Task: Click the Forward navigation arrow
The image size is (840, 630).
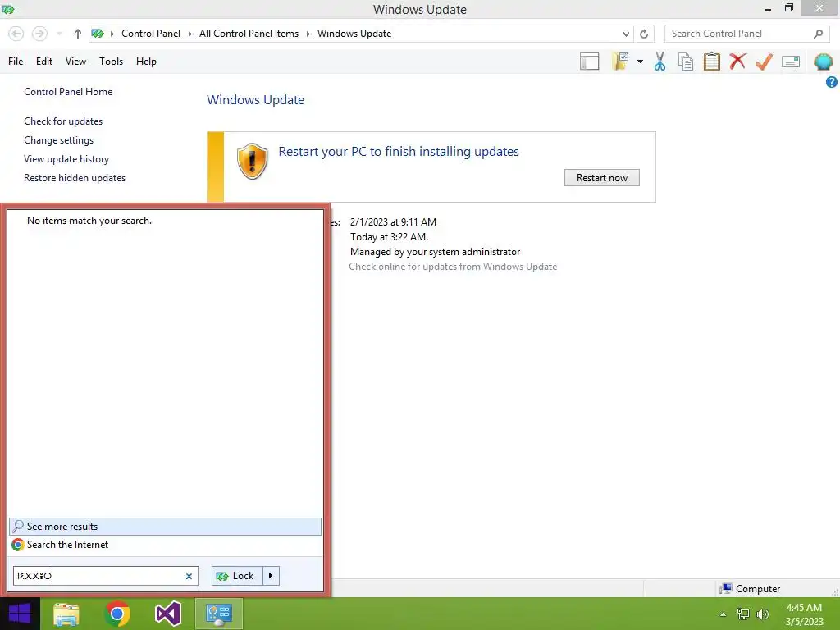Action: (39, 34)
